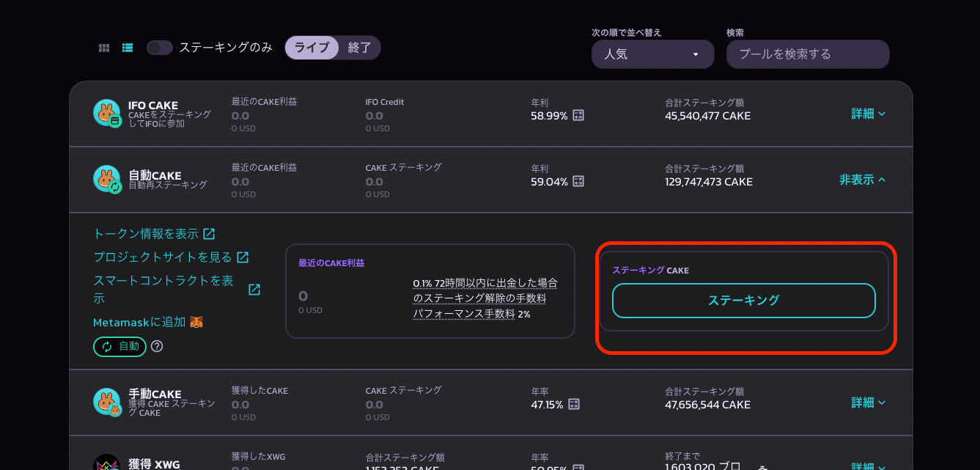Click the 58.99% APR value
The image size is (980, 470).
pos(550,116)
